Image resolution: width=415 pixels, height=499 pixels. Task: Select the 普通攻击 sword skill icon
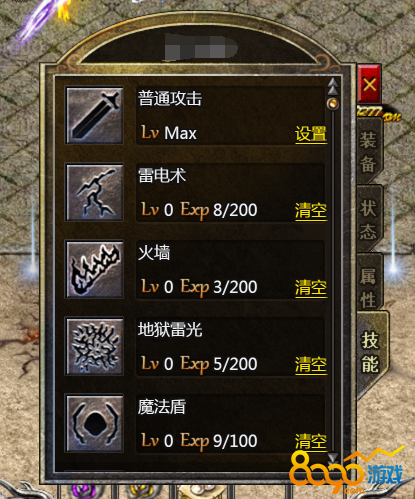tap(95, 115)
